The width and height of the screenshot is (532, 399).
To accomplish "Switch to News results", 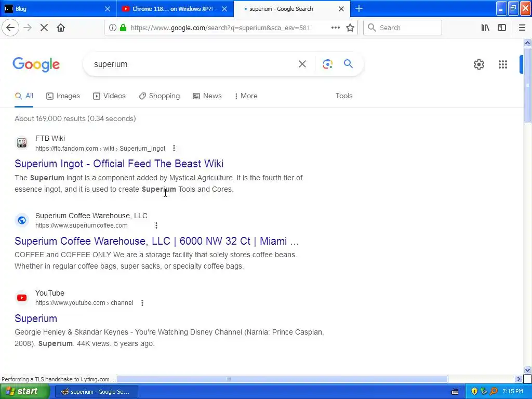I will [207, 96].
